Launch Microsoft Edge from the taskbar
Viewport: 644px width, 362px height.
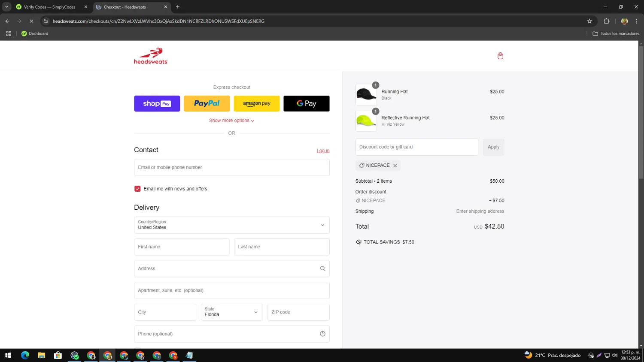click(25, 355)
